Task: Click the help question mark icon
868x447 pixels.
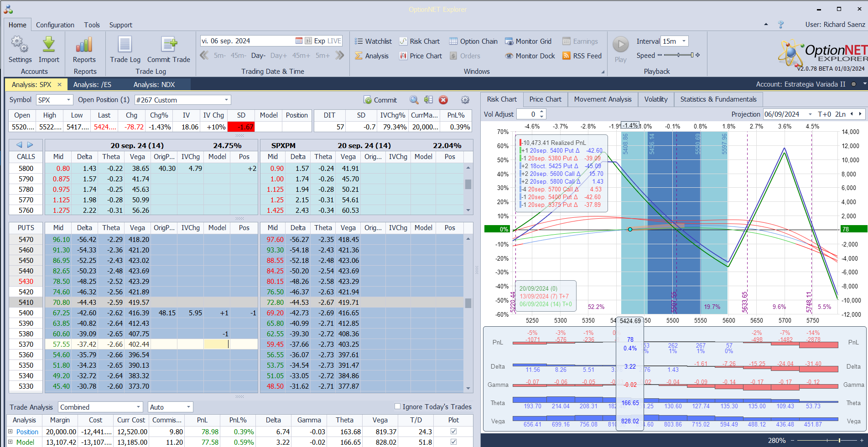Action: click(781, 25)
